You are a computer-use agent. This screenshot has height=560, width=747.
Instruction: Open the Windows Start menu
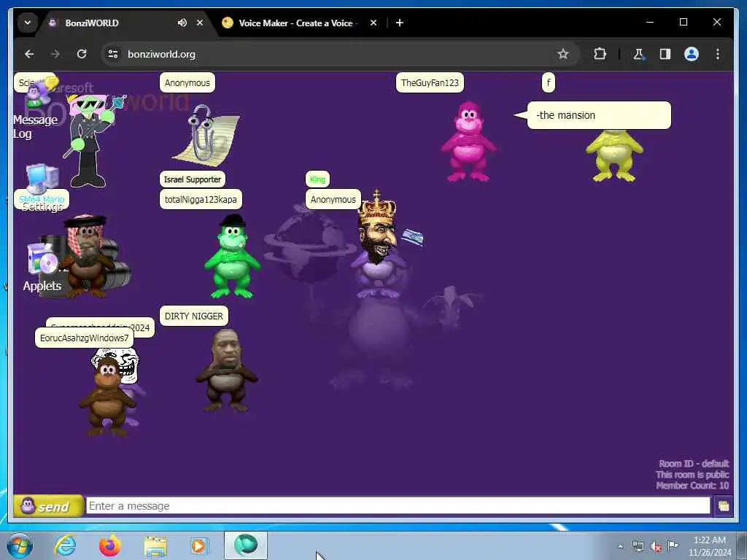tap(20, 545)
